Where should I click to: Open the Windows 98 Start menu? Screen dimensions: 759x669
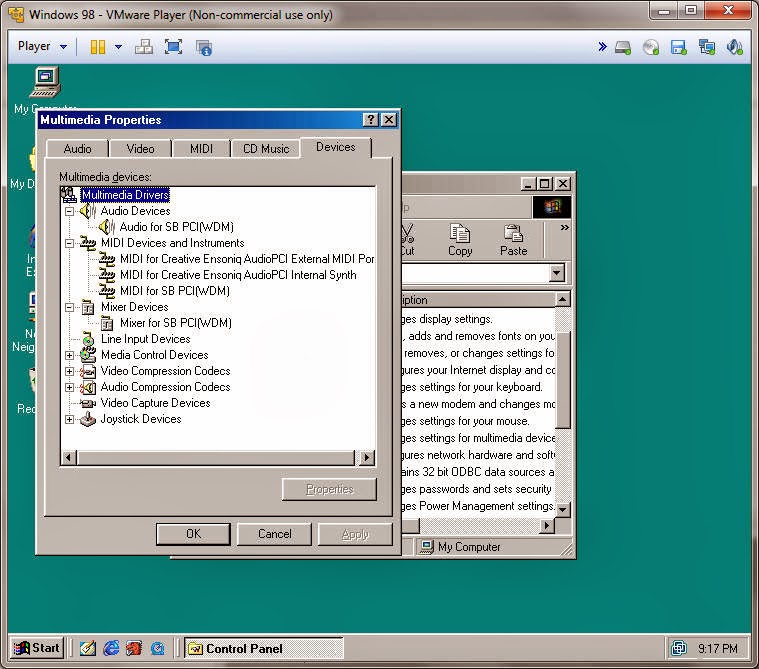[x=37, y=648]
